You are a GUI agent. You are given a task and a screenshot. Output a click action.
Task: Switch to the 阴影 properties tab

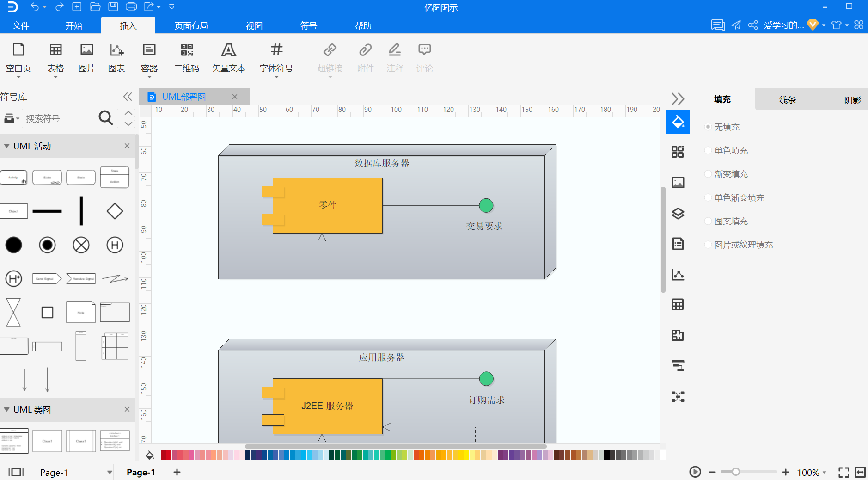click(852, 99)
